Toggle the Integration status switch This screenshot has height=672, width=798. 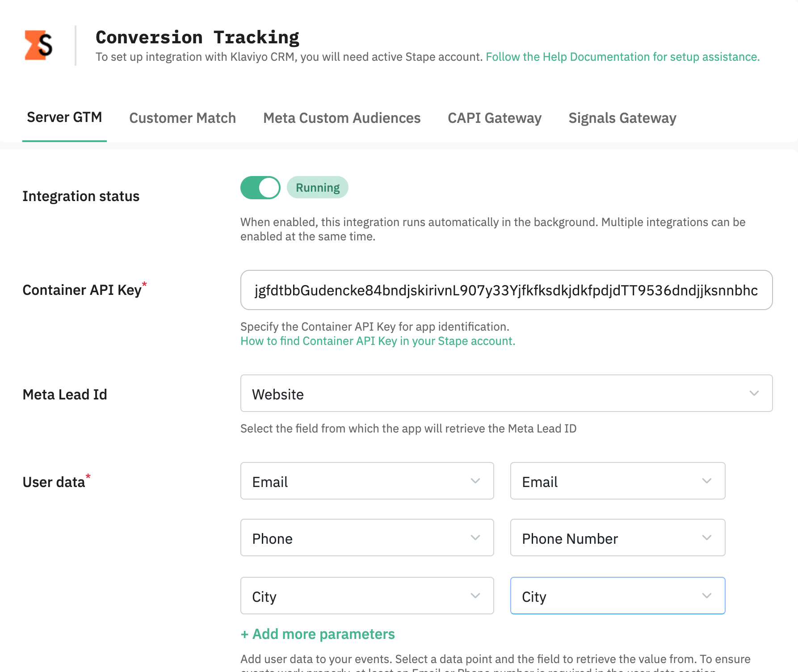[260, 188]
